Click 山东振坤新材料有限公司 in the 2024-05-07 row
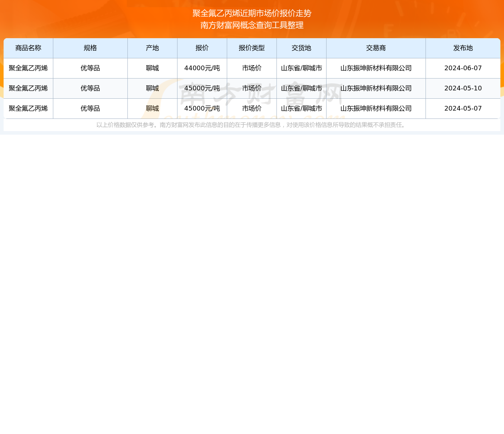This screenshot has width=504, height=434. click(376, 108)
